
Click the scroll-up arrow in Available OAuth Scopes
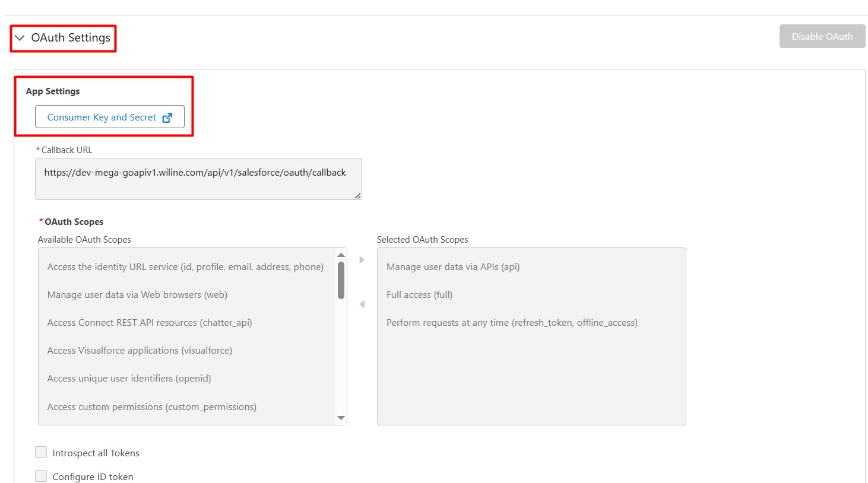pos(341,254)
